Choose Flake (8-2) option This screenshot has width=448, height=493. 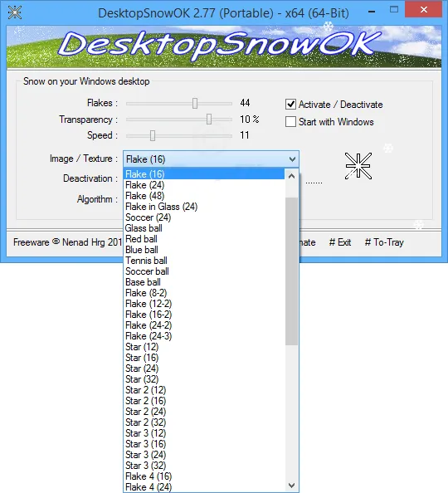204,293
